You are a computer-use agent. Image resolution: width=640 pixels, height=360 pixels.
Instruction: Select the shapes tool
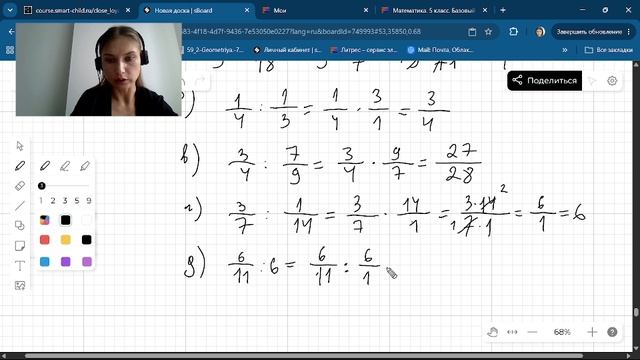click(20, 226)
